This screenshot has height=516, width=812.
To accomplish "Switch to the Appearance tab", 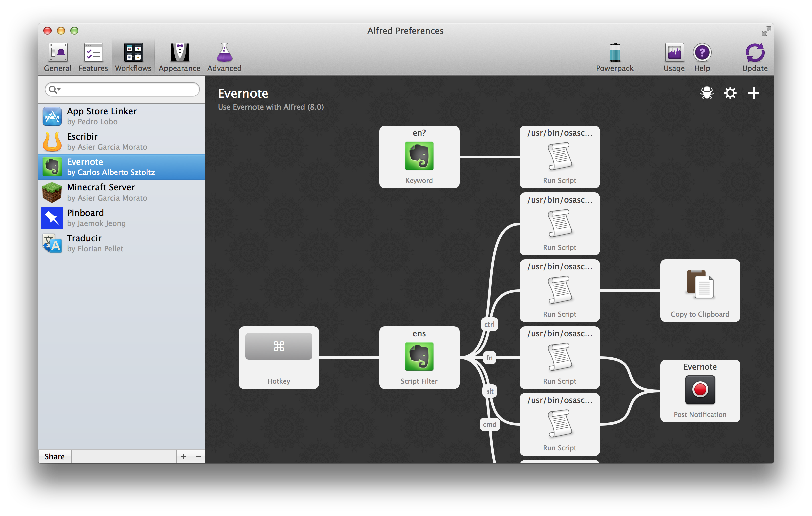I will pyautogui.click(x=179, y=57).
